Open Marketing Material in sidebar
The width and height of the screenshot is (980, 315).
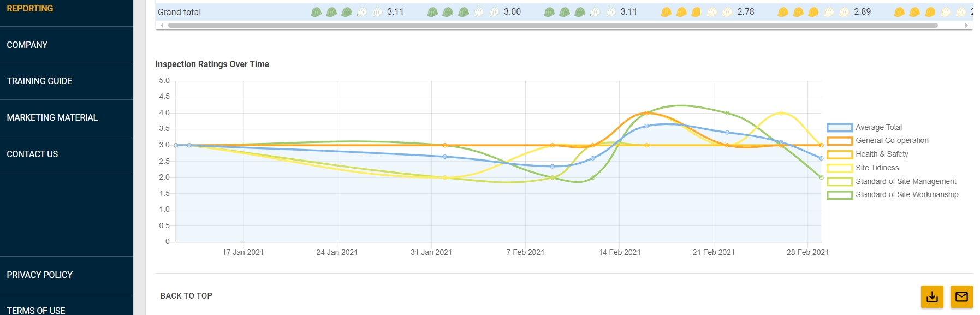(x=52, y=117)
